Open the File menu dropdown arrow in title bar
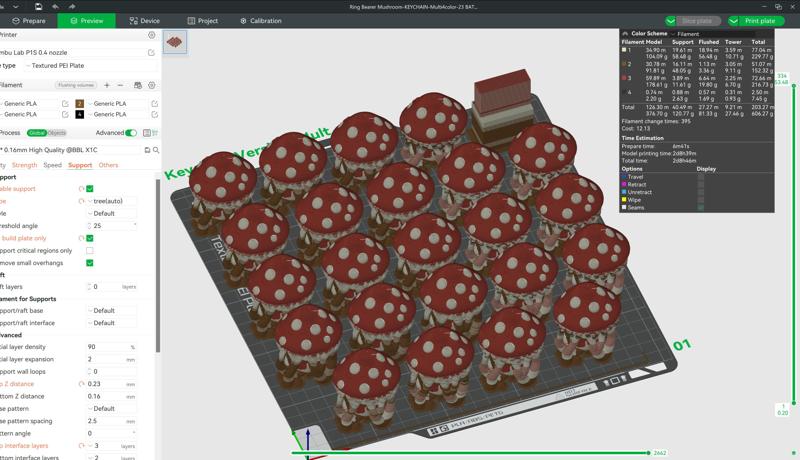800x460 pixels. (x=16, y=7)
